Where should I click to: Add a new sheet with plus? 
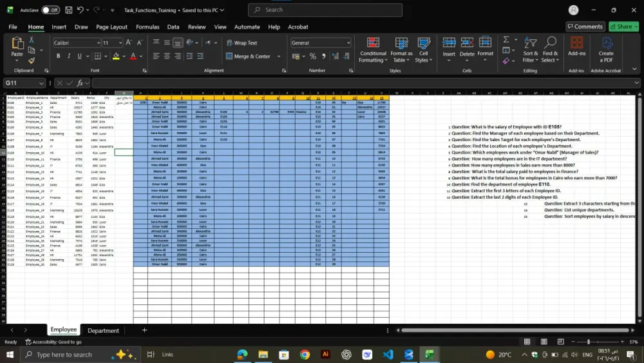coord(144,330)
